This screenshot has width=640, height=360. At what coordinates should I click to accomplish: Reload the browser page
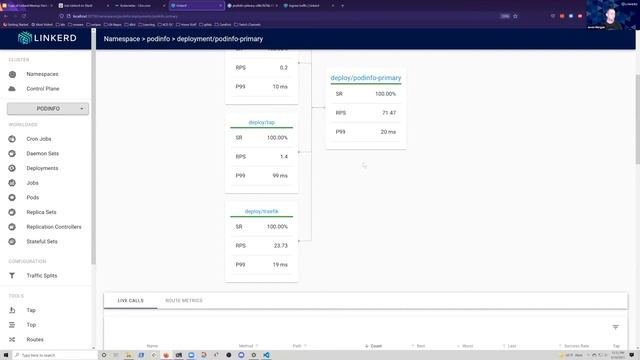[24, 16]
